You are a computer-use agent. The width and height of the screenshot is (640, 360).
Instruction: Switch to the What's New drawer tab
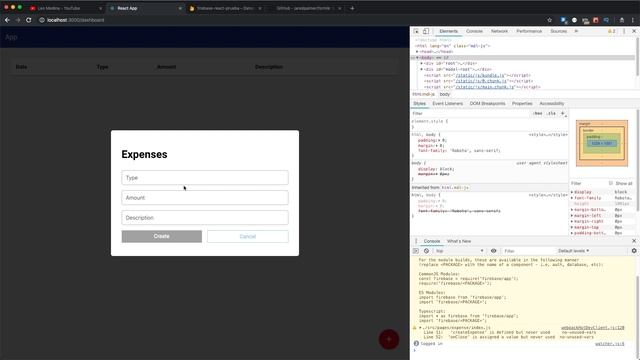pos(459,241)
